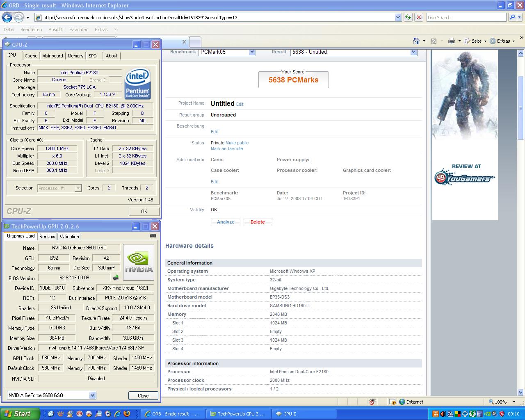
Task: Click GPU-Z screenshot camera icon
Action: point(153,236)
